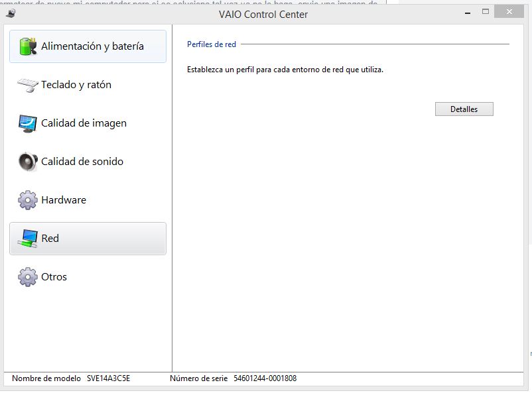Click the serial number 54601244-0001808
Viewport: 532px width, 395px height.
tap(265, 378)
